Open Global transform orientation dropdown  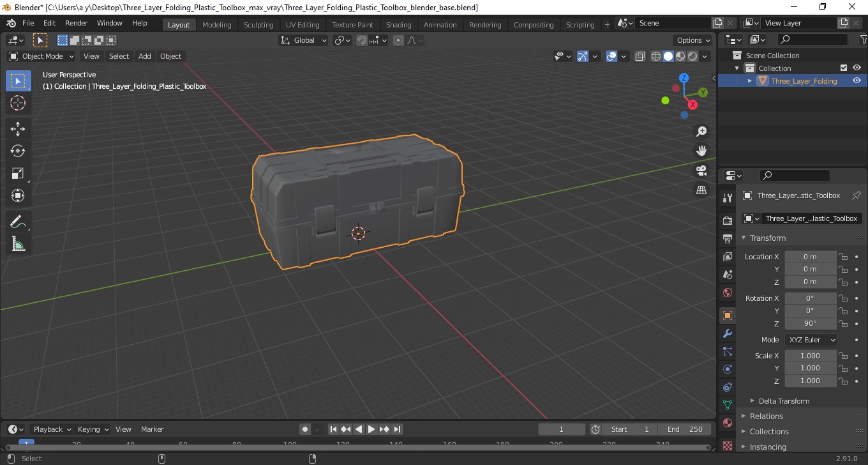click(x=304, y=40)
